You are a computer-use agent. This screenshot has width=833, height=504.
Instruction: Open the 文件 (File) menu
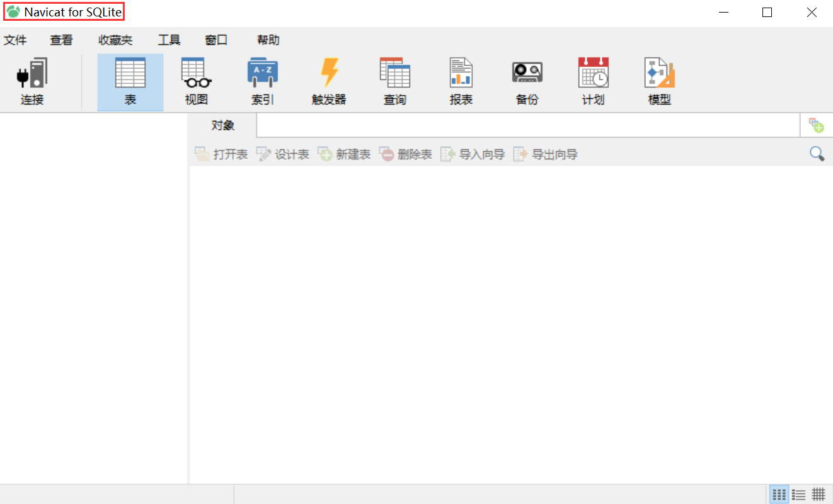tap(16, 40)
